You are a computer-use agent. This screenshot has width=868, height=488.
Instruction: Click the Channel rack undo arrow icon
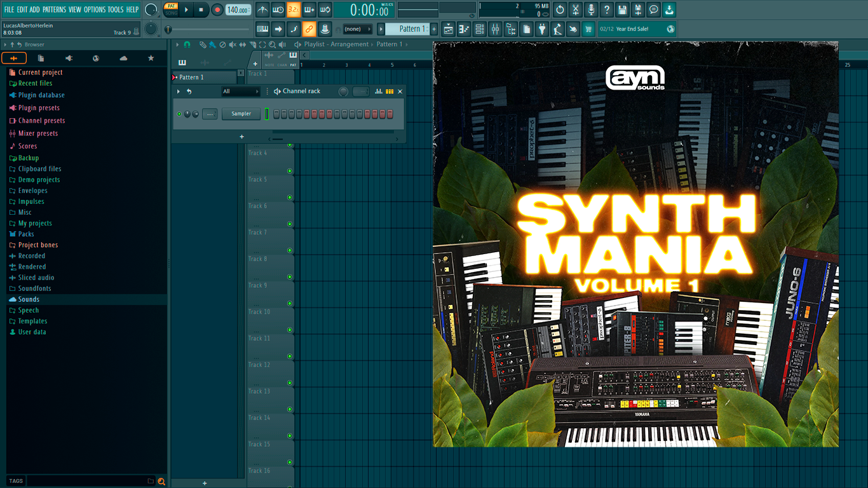(189, 91)
